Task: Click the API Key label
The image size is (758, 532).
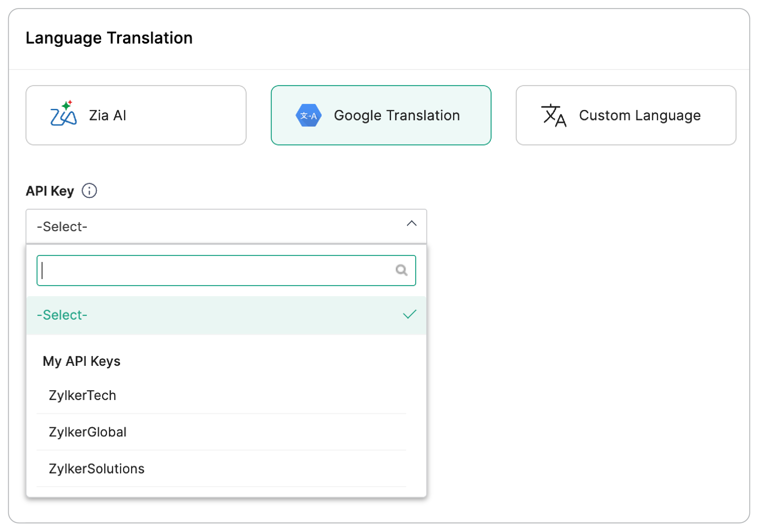Action: [50, 191]
